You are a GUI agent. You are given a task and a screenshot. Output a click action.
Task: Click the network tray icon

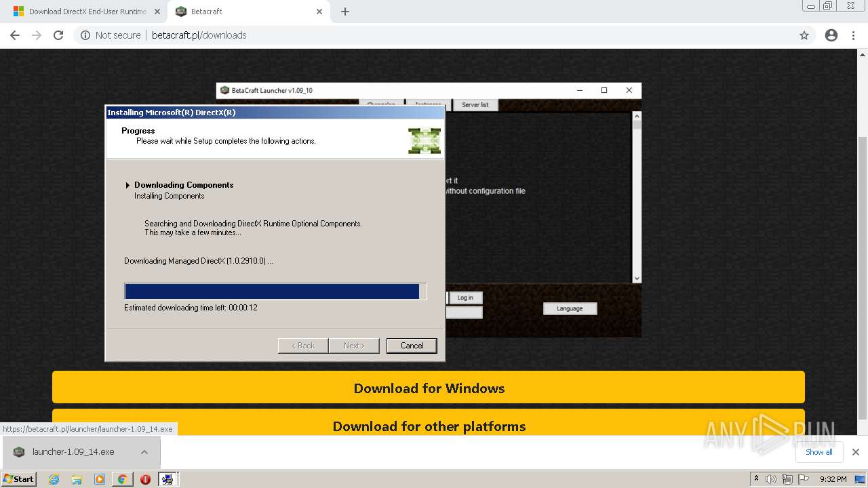[x=787, y=479]
